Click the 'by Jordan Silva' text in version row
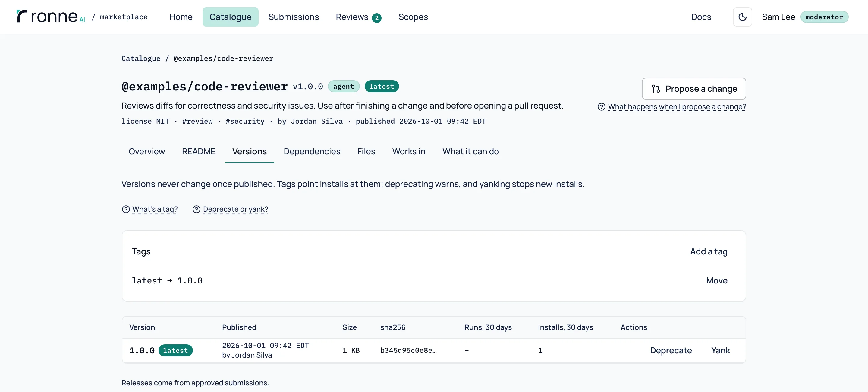This screenshot has width=868, height=392. [247, 355]
